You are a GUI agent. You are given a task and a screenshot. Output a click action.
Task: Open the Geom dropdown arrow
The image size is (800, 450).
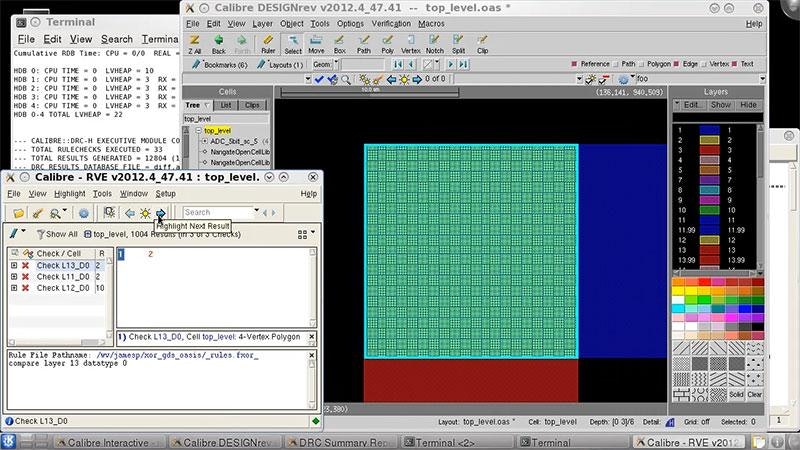(336, 63)
